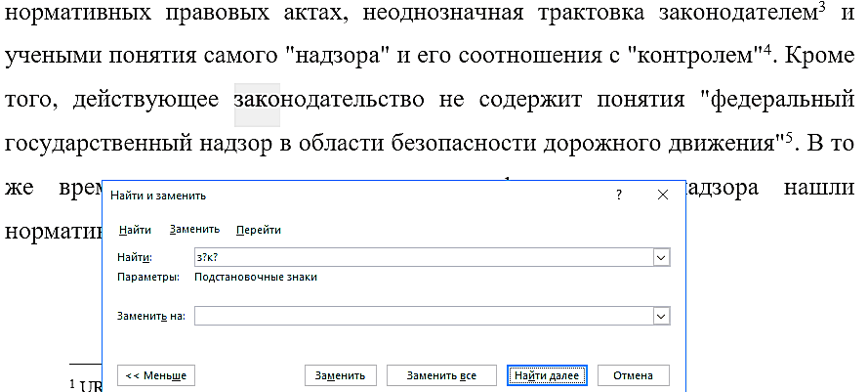This screenshot has height=392, width=868.
Task: Switch to the Найти tab
Action: pyautogui.click(x=135, y=230)
